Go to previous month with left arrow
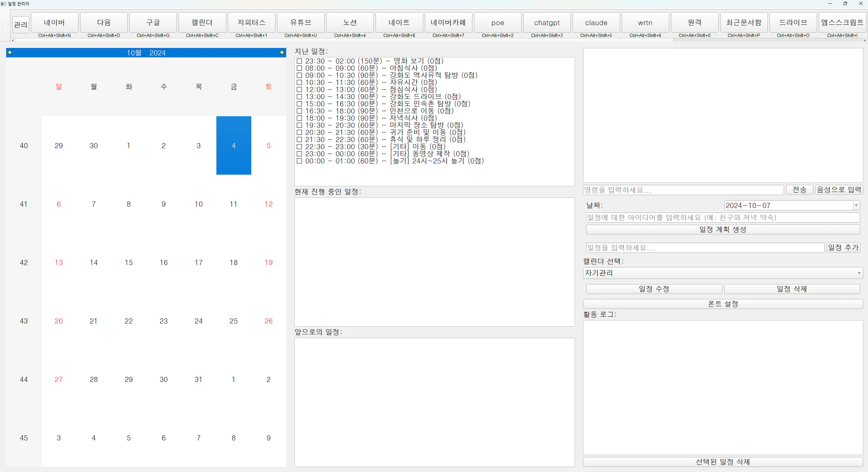Screen dimensions: 868x472 pos(10,52)
